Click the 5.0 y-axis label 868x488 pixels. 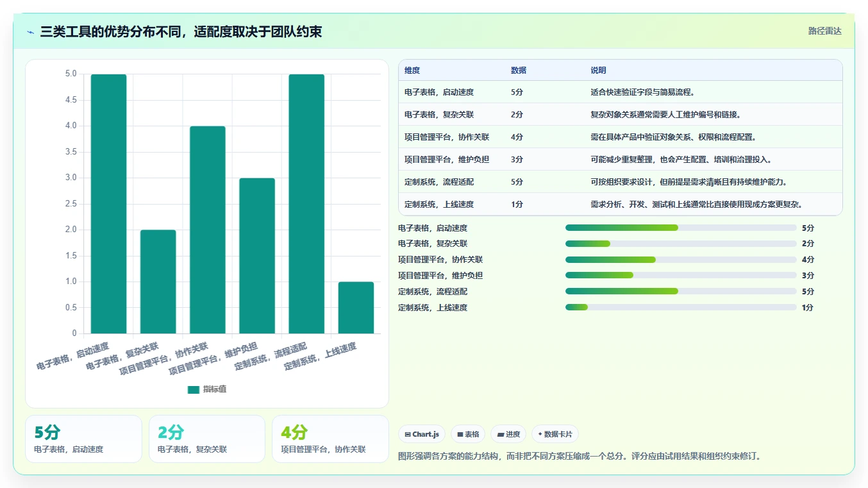[x=71, y=74]
